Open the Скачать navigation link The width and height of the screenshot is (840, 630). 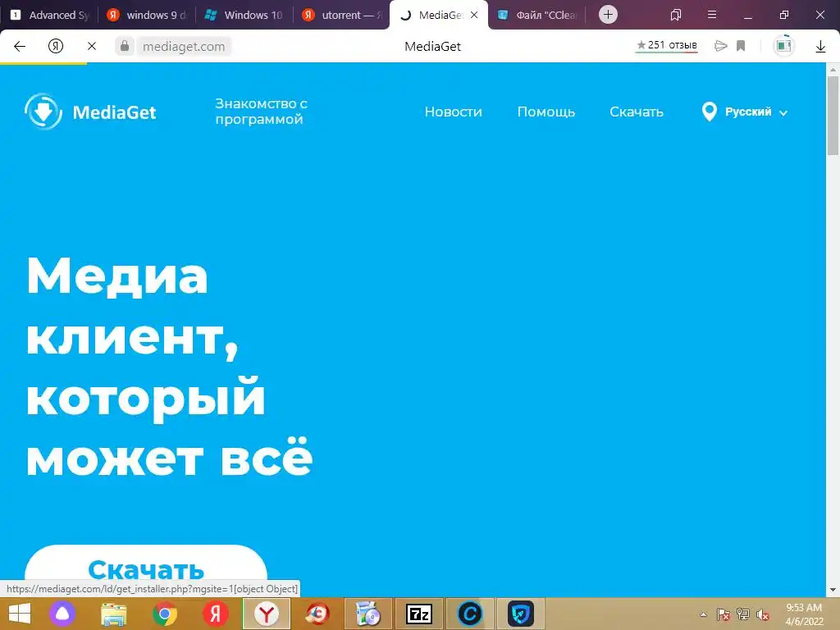click(637, 112)
